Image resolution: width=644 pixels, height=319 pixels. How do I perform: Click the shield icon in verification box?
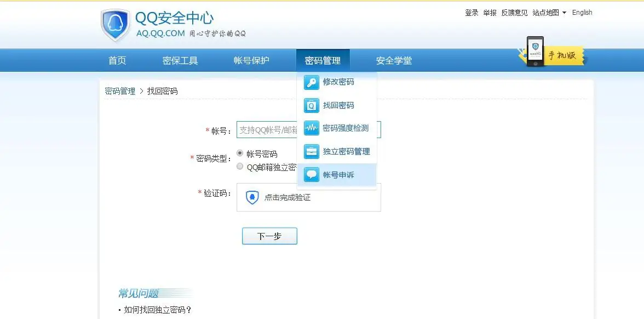(252, 197)
